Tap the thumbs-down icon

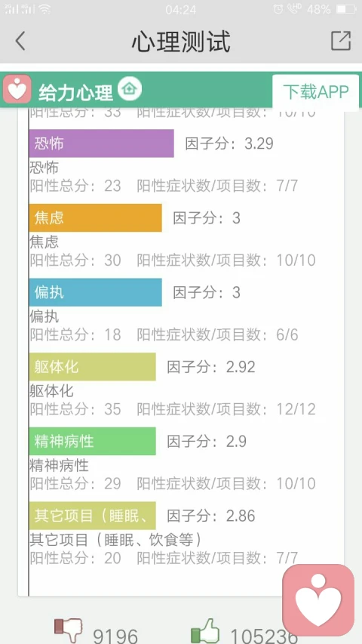(69, 631)
